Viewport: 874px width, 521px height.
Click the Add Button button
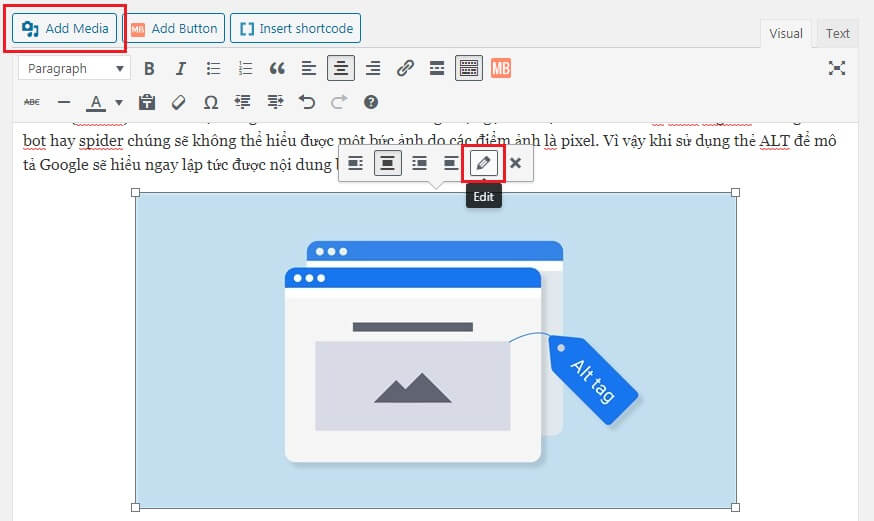pos(173,28)
